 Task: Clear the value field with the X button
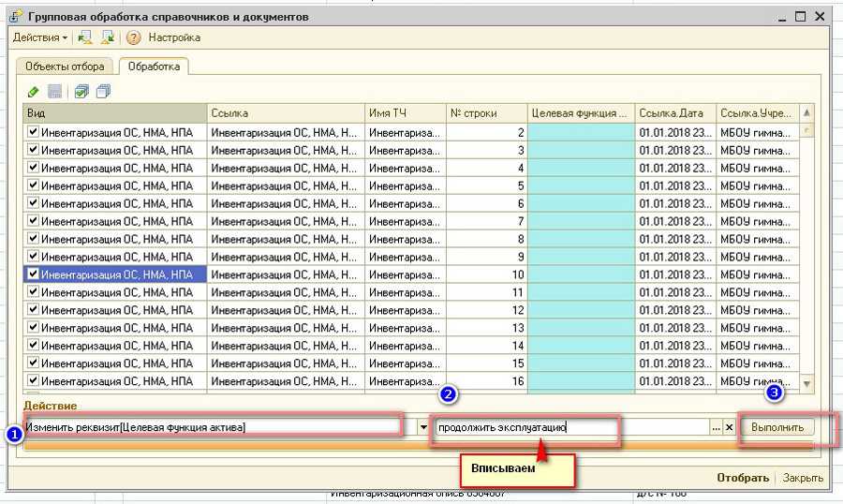coord(729,427)
